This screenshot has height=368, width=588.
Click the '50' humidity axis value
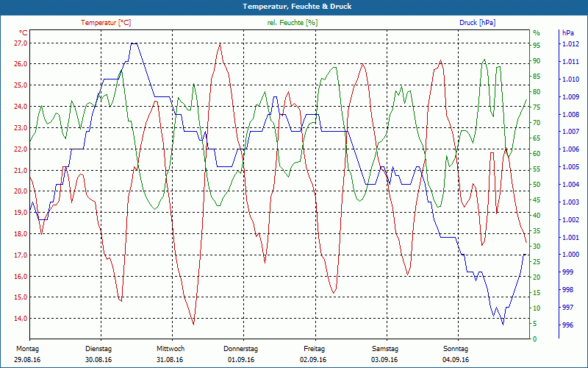pos(537,185)
